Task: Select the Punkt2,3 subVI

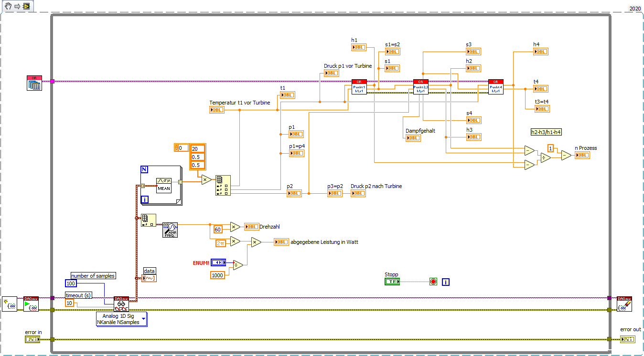Action: click(x=421, y=87)
